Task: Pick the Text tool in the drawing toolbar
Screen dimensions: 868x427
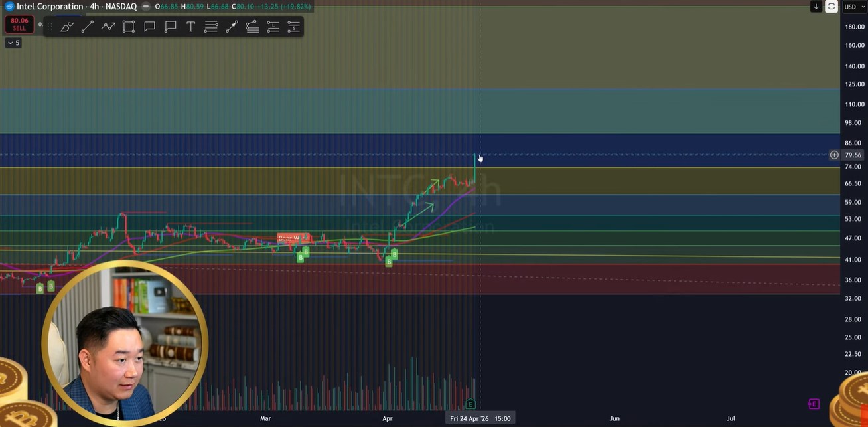Action: point(190,27)
